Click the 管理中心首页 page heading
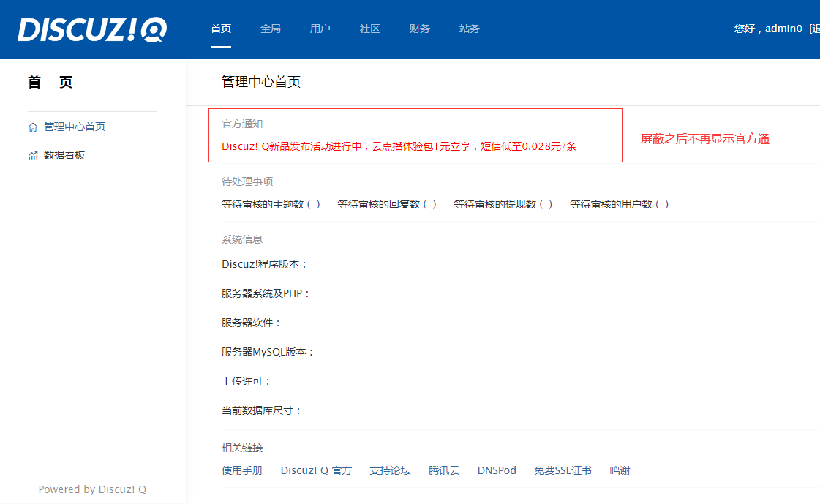820x504 pixels. point(261,82)
